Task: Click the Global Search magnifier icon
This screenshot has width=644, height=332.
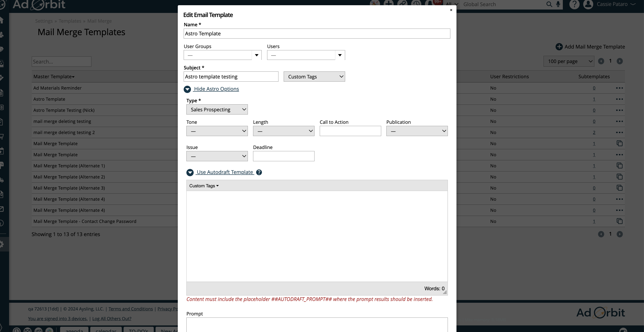Action: point(549,4)
